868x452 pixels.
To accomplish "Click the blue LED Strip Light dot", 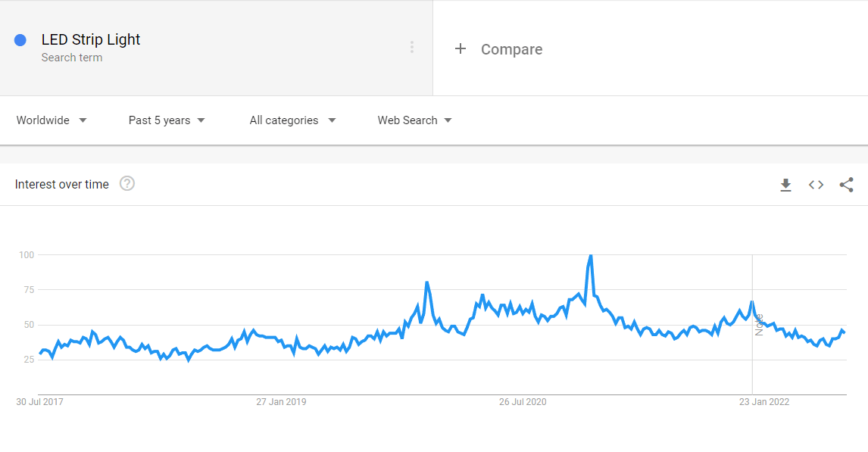I will [20, 40].
